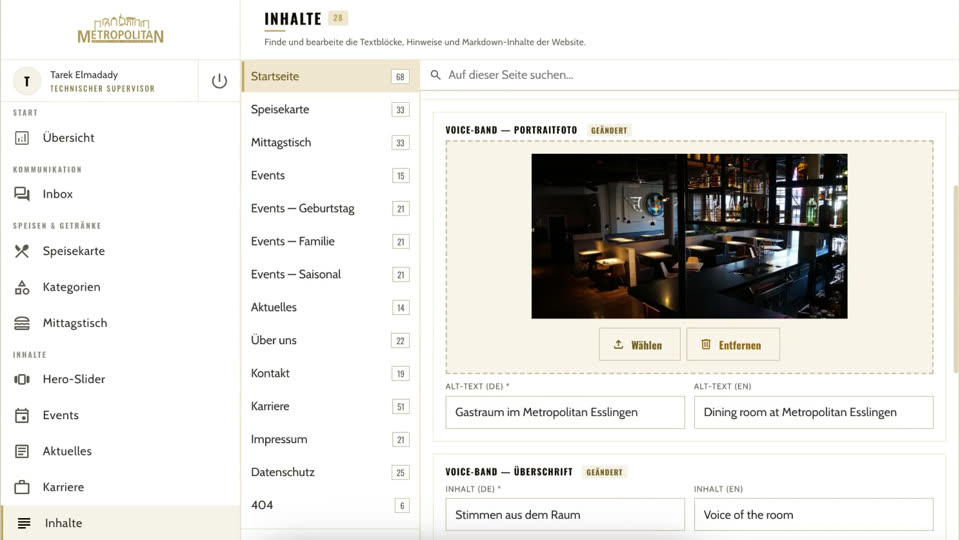
Task: Select Speisekarte in the page list
Action: [331, 110]
